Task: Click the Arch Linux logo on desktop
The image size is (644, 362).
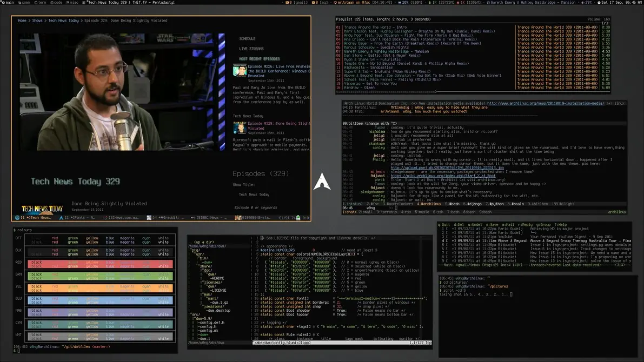Action: (x=322, y=182)
